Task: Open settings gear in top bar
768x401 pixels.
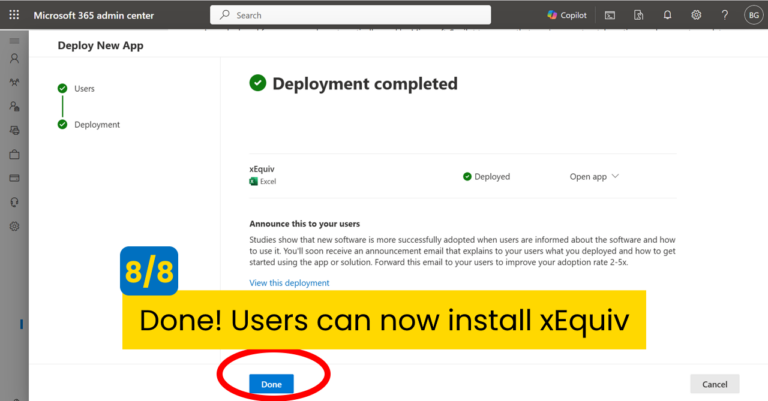Action: click(696, 15)
